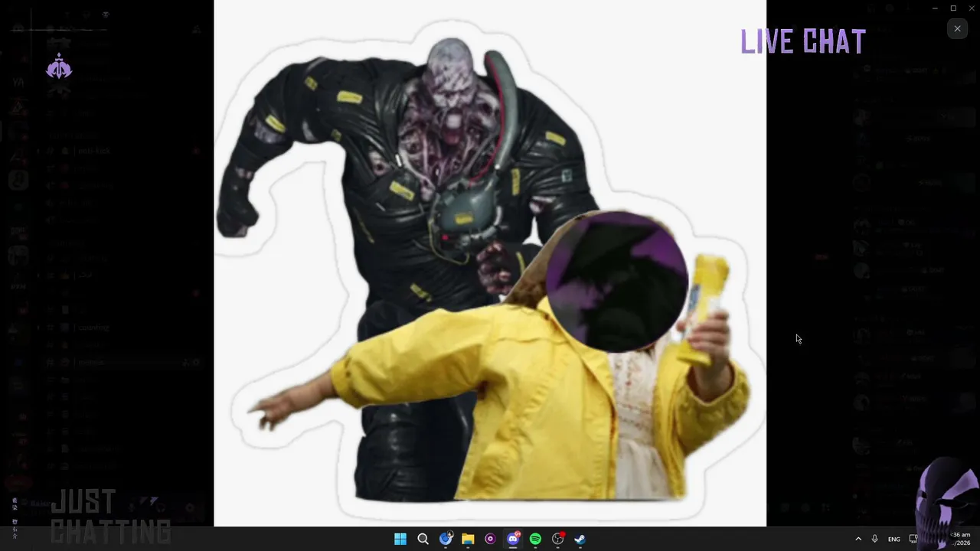Open the red-dot circular app on taskbar
980x551 pixels.
[558, 539]
